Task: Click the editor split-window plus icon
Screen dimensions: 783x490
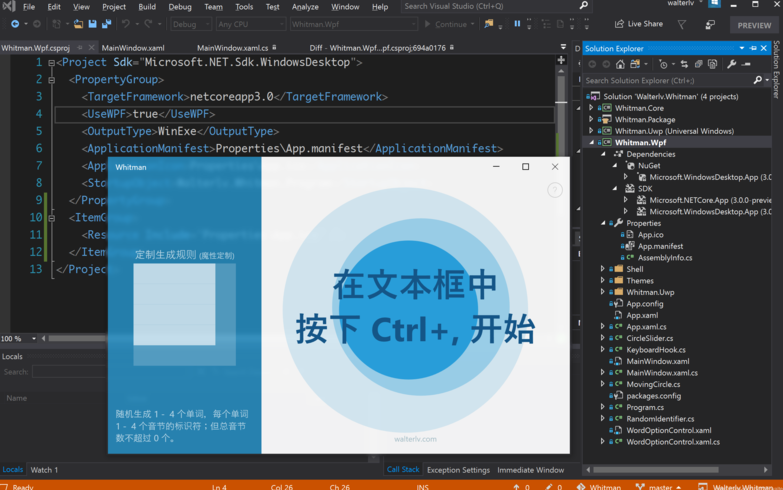Action: [561, 60]
